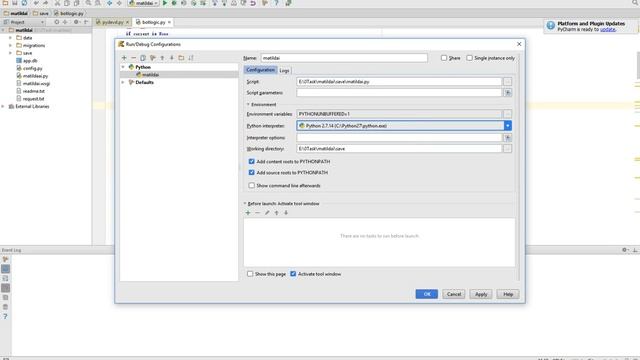Confirm the dialog with the OK button
This screenshot has height=360, width=640.
pyautogui.click(x=427, y=294)
